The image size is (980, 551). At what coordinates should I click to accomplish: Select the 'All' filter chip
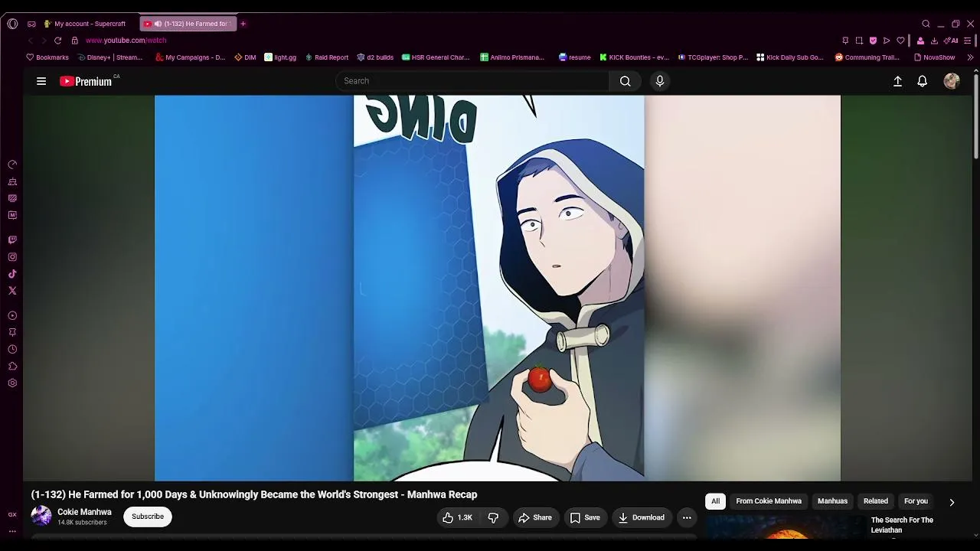(x=715, y=501)
